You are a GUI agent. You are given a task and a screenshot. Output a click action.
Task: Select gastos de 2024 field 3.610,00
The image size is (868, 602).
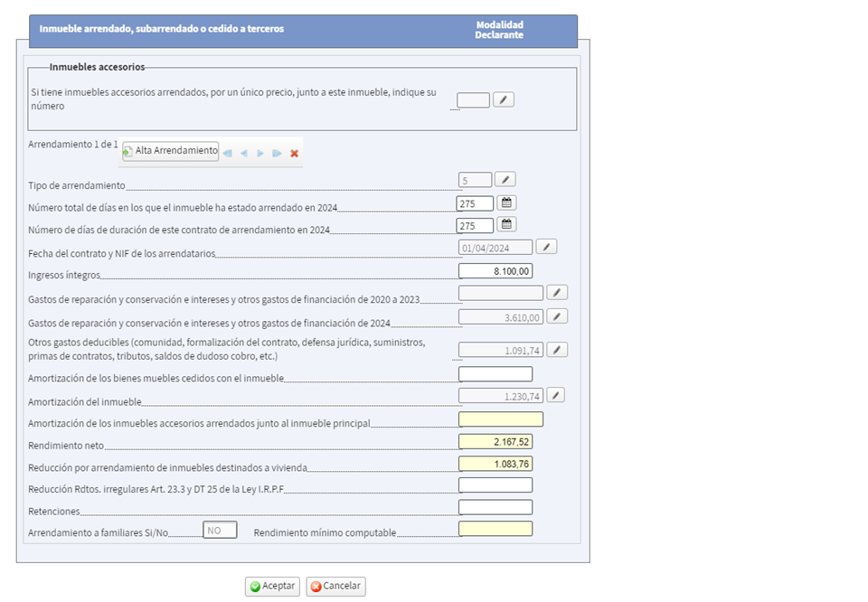pyautogui.click(x=501, y=317)
